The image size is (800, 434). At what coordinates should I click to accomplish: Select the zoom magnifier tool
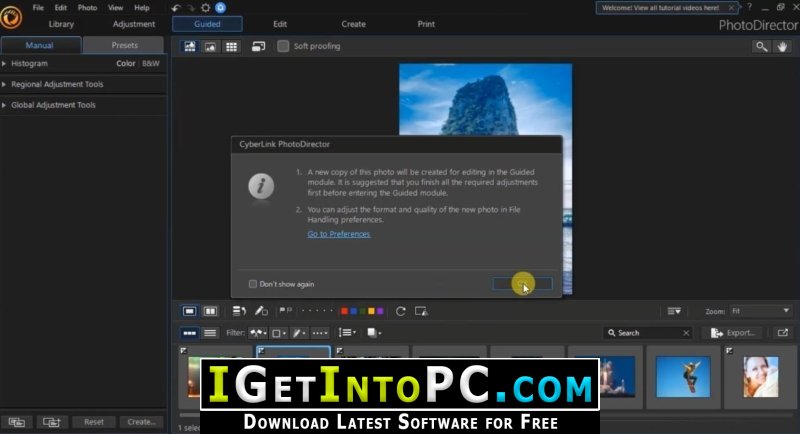pyautogui.click(x=761, y=46)
